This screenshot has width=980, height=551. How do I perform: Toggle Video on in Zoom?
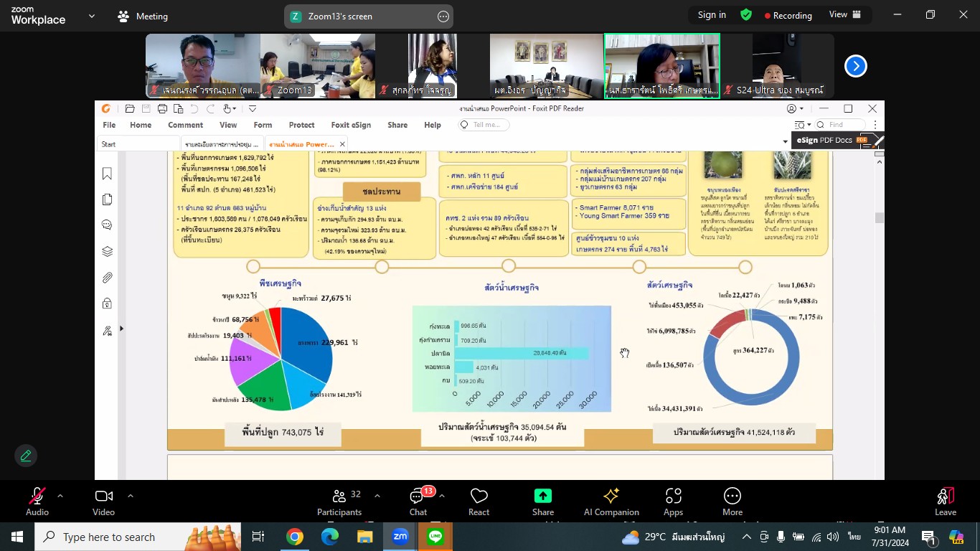click(103, 501)
